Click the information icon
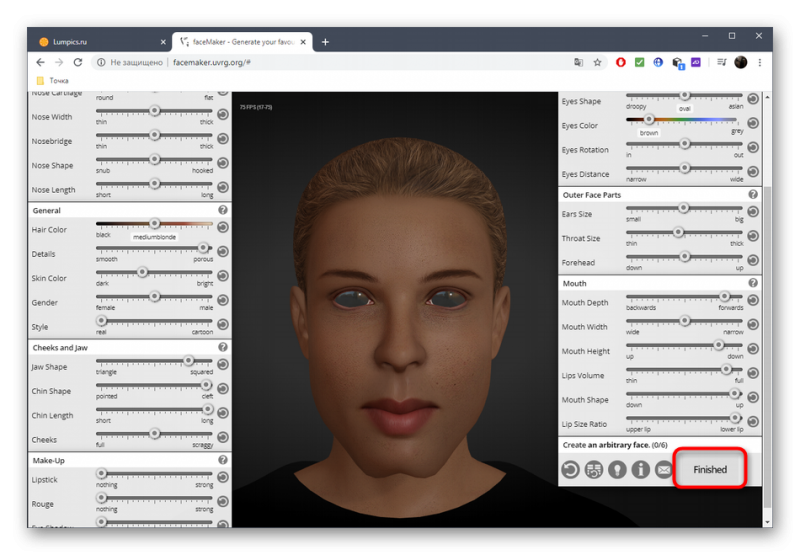 (641, 469)
